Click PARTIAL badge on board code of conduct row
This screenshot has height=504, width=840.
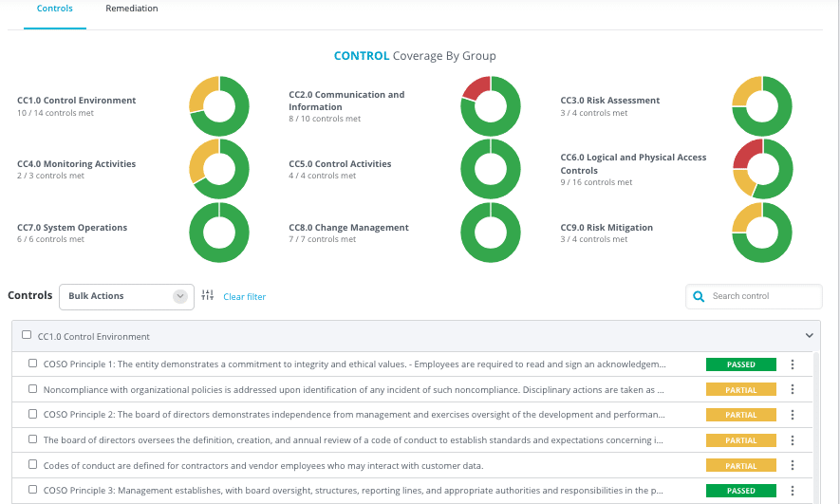click(x=741, y=440)
